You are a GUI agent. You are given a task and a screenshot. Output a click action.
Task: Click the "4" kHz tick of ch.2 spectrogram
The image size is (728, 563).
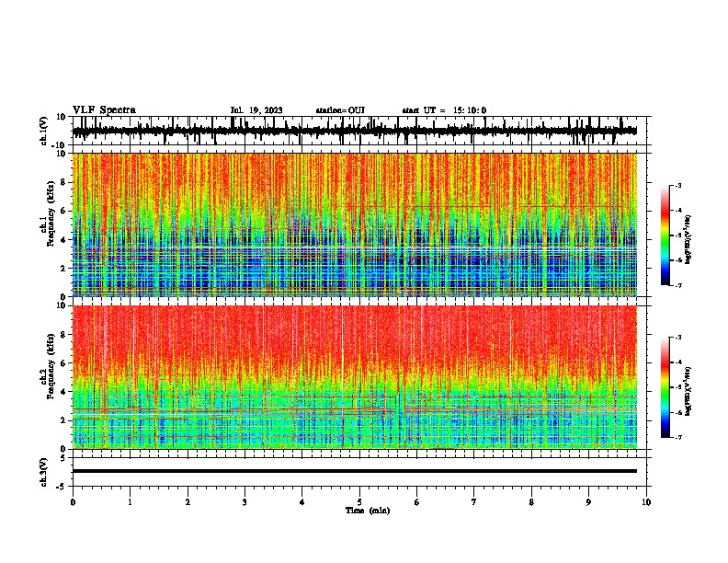(64, 392)
